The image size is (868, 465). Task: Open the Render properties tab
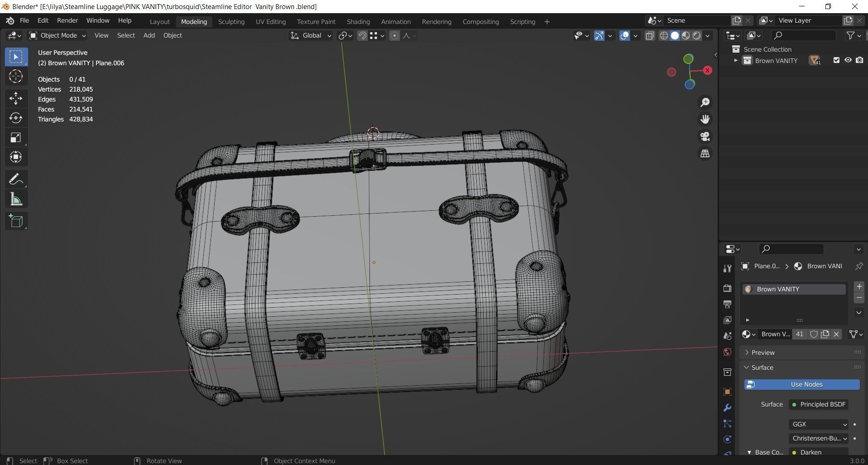click(x=727, y=288)
